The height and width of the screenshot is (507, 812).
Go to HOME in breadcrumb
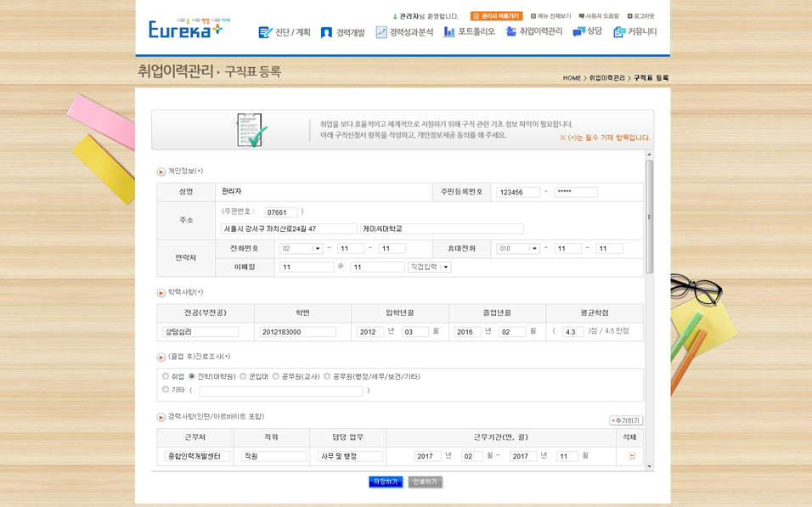(x=572, y=78)
